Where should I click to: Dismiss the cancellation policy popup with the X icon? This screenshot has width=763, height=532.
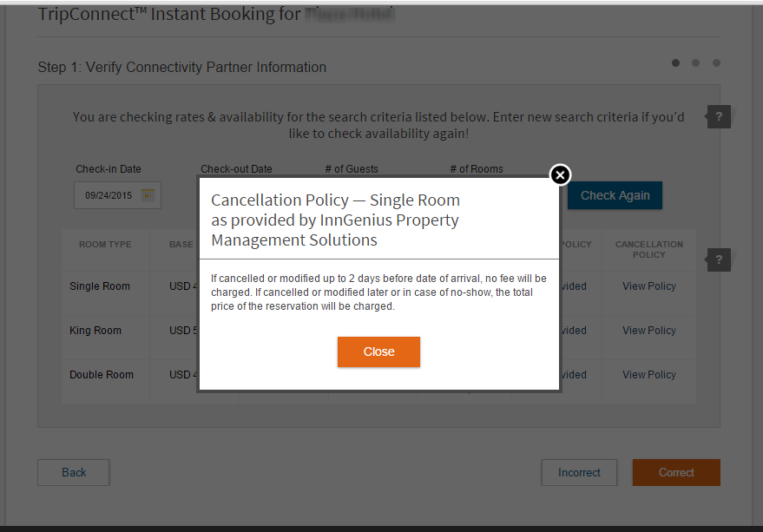click(560, 175)
